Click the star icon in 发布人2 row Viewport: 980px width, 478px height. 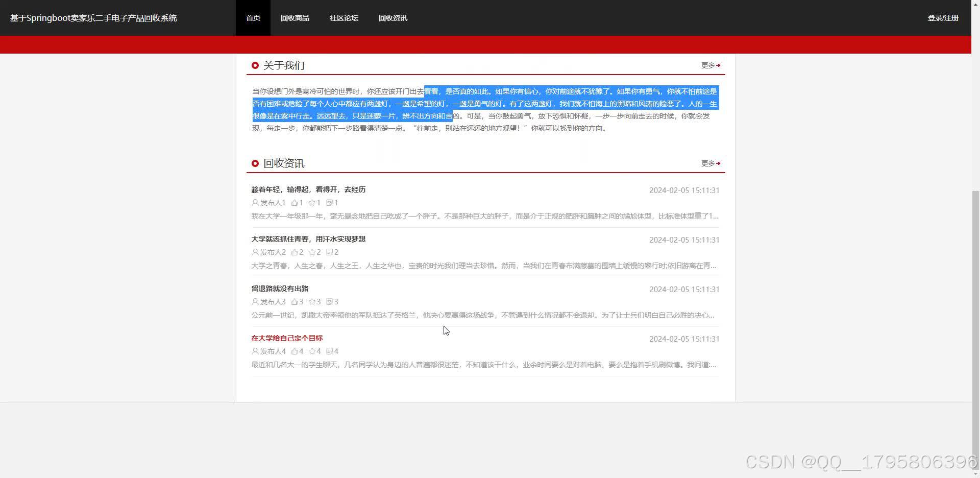[x=312, y=252]
